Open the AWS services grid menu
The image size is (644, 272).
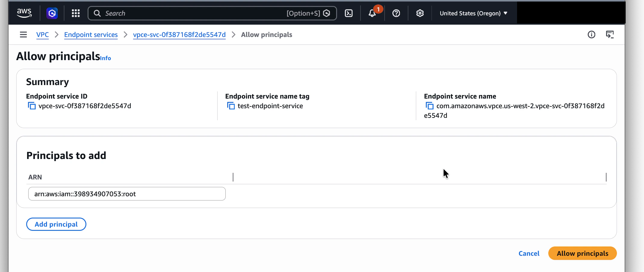point(76,13)
